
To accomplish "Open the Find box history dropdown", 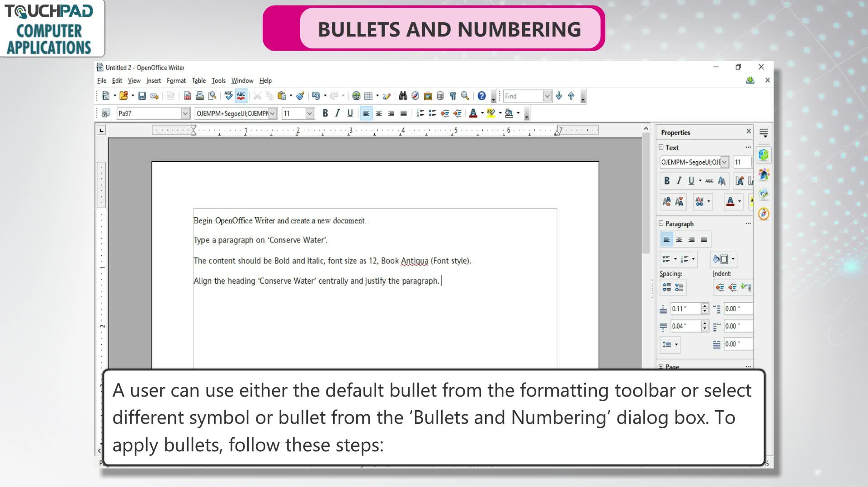I will [547, 96].
